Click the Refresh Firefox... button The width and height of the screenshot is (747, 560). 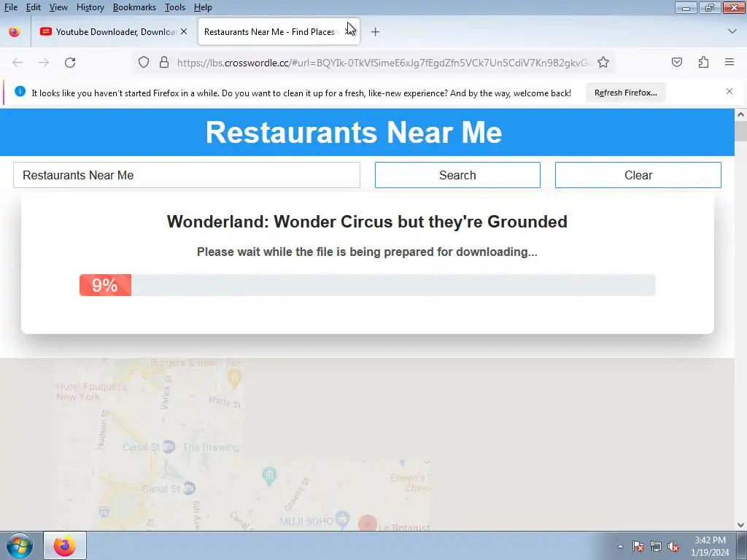(x=625, y=93)
